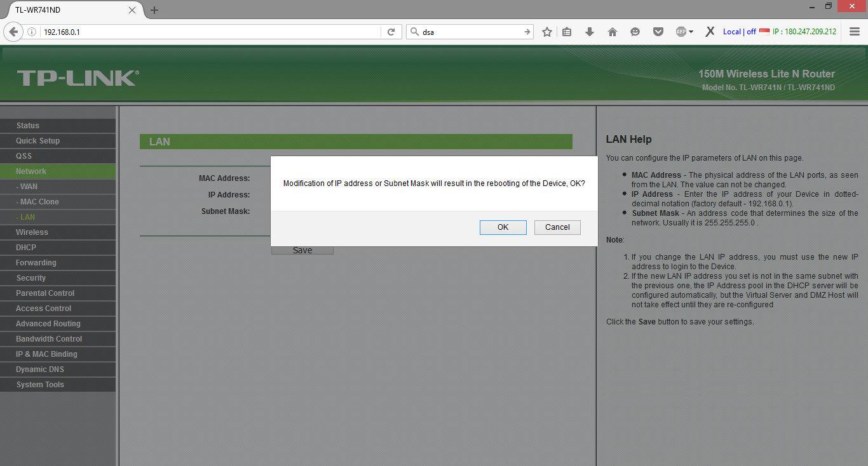Screen dimensions: 868x466
Task: Close the TL-WR741ND browser tab
Action: click(132, 10)
